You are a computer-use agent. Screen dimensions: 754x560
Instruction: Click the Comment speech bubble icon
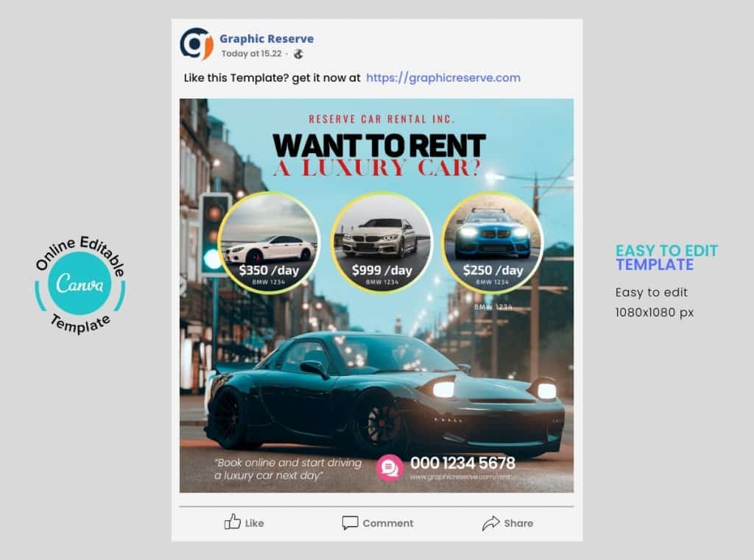(350, 522)
